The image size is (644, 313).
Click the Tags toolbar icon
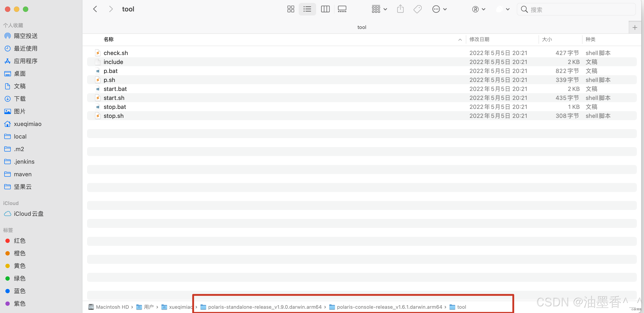pyautogui.click(x=417, y=9)
